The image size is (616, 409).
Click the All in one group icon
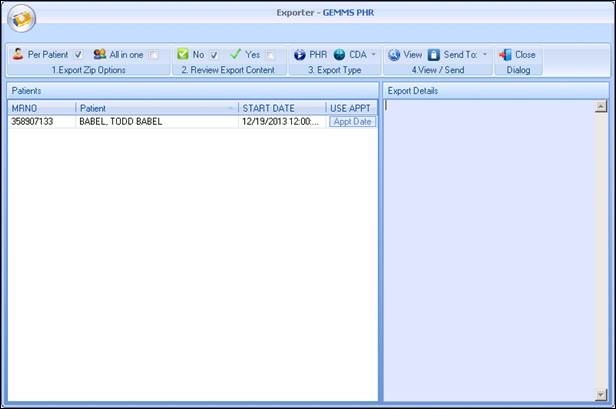(100, 55)
